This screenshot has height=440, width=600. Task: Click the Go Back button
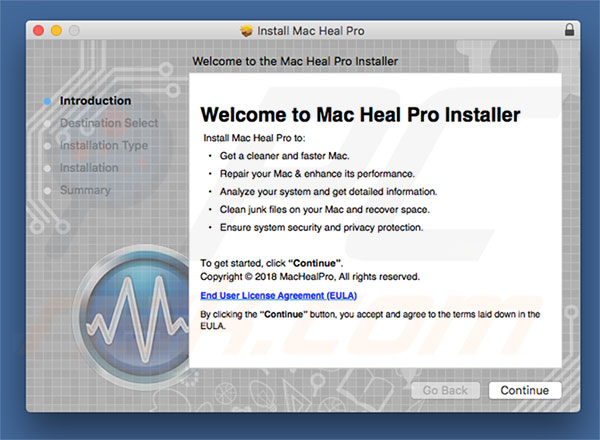coord(445,390)
